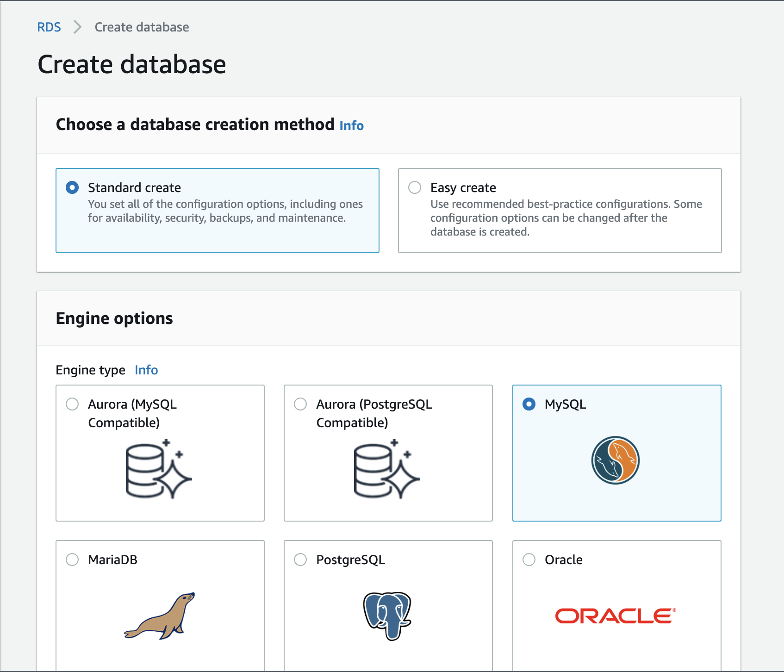
Task: Choose the Aurora (PostgreSQL Compatible) radio button
Action: click(x=300, y=404)
